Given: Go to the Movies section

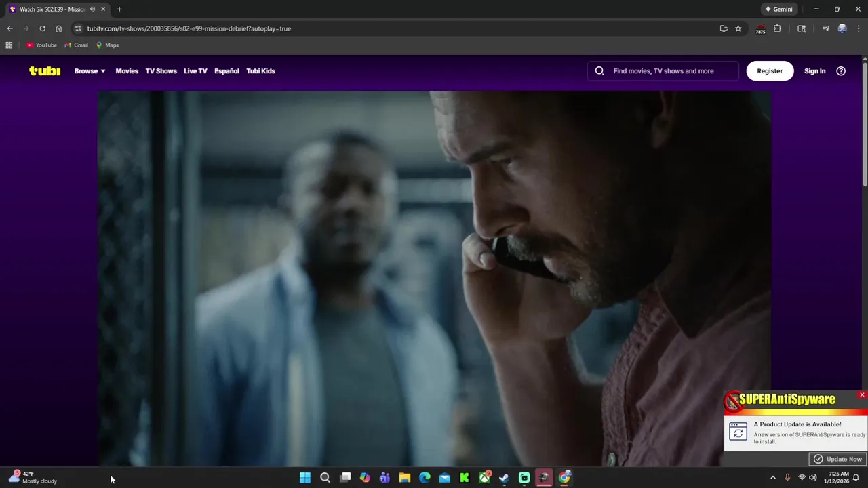Looking at the screenshot, I should (127, 71).
